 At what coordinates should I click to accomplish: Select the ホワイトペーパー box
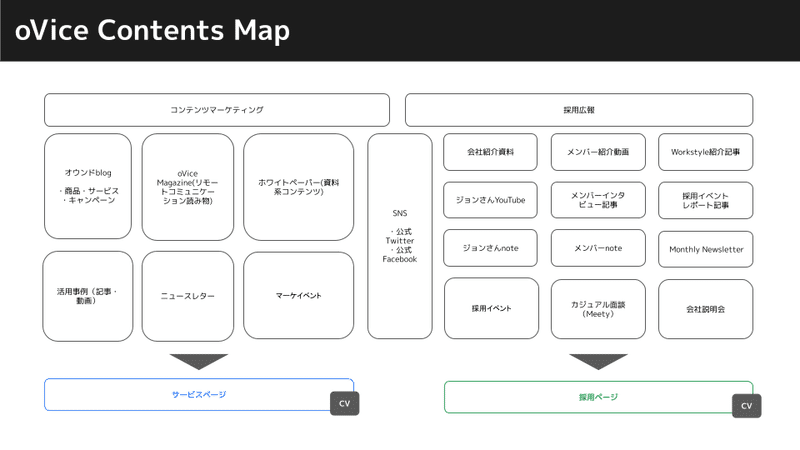pyautogui.click(x=298, y=187)
